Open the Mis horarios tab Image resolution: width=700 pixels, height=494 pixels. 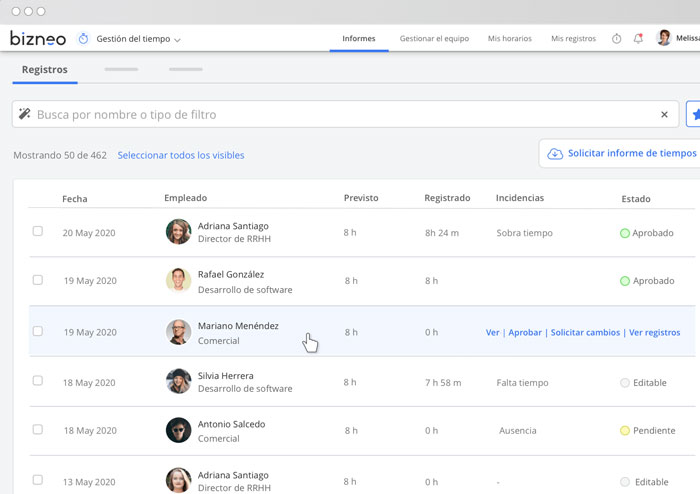(509, 39)
